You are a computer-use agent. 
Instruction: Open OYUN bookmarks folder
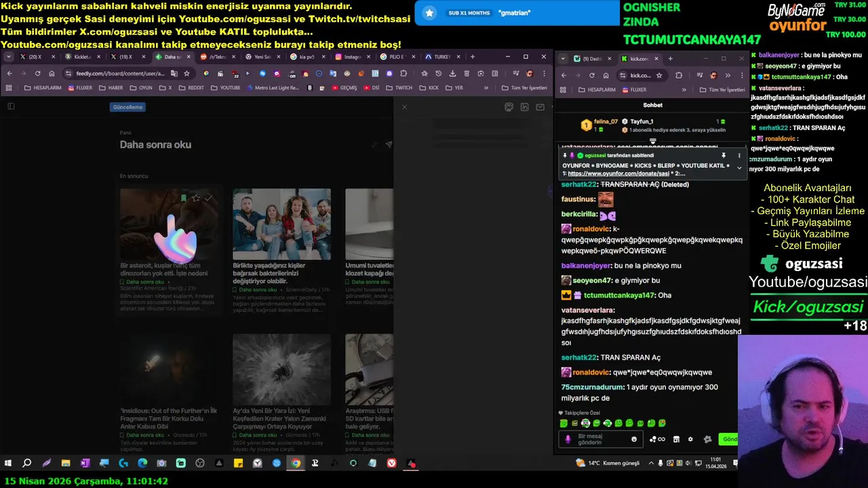(x=141, y=88)
